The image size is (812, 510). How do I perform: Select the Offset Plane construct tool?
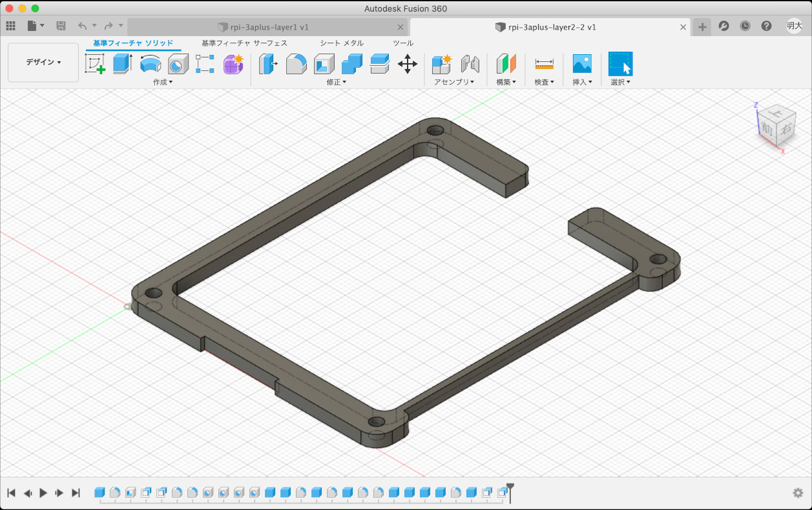point(506,64)
